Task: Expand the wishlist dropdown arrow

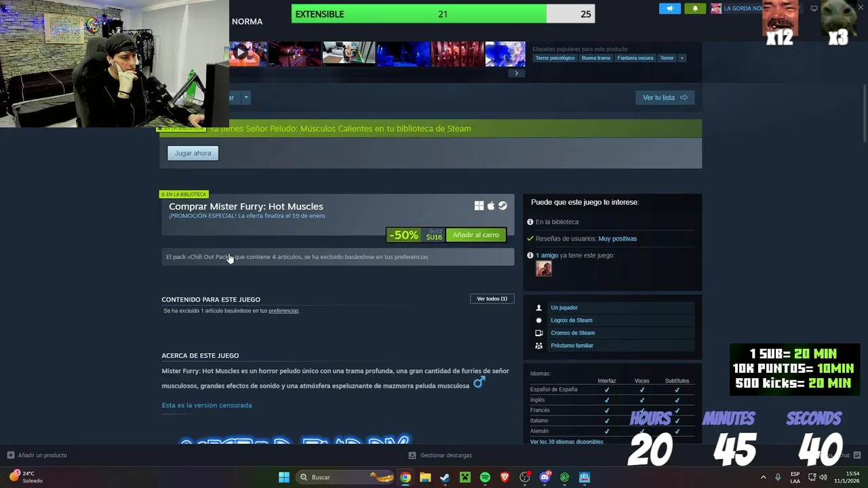Action: point(245,98)
